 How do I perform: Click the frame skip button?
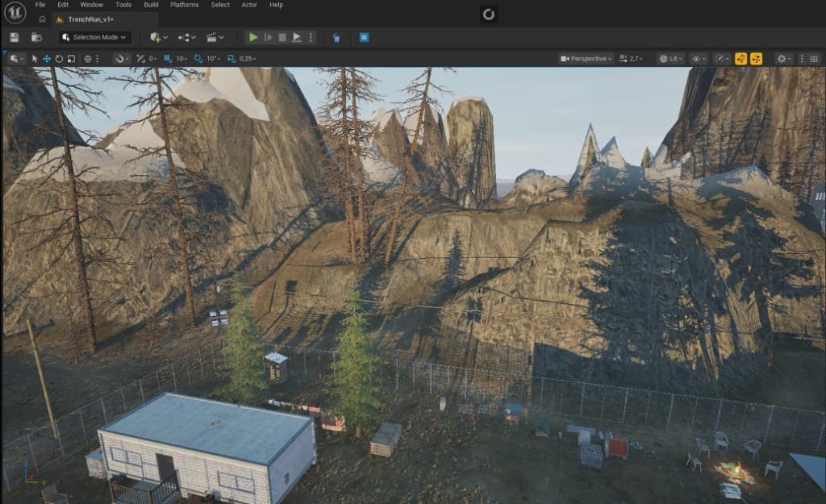pyautogui.click(x=268, y=37)
